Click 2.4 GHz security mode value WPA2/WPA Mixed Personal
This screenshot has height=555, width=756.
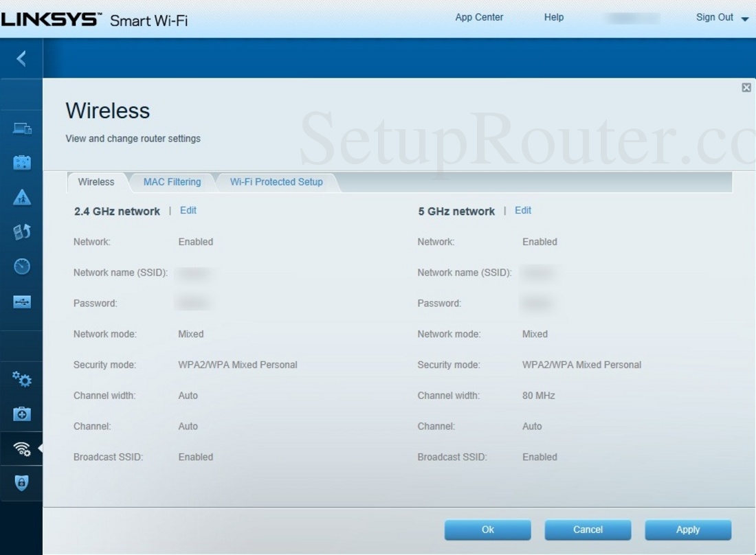point(238,365)
